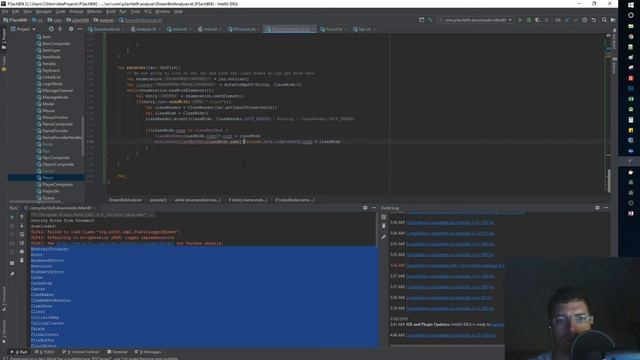Start debugging with the green bug icon
640x360 pixels.
pyautogui.click(x=529, y=20)
